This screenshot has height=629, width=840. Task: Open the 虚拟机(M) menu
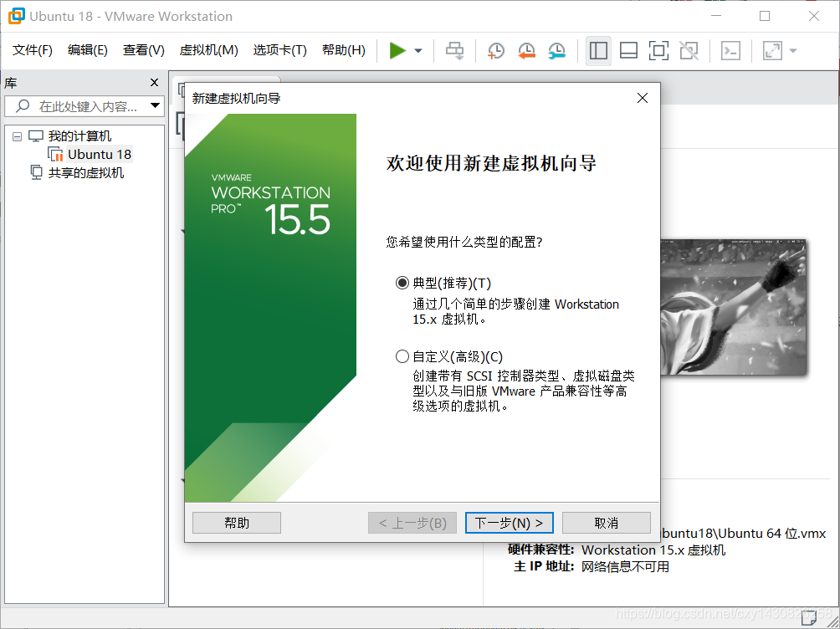tap(209, 50)
